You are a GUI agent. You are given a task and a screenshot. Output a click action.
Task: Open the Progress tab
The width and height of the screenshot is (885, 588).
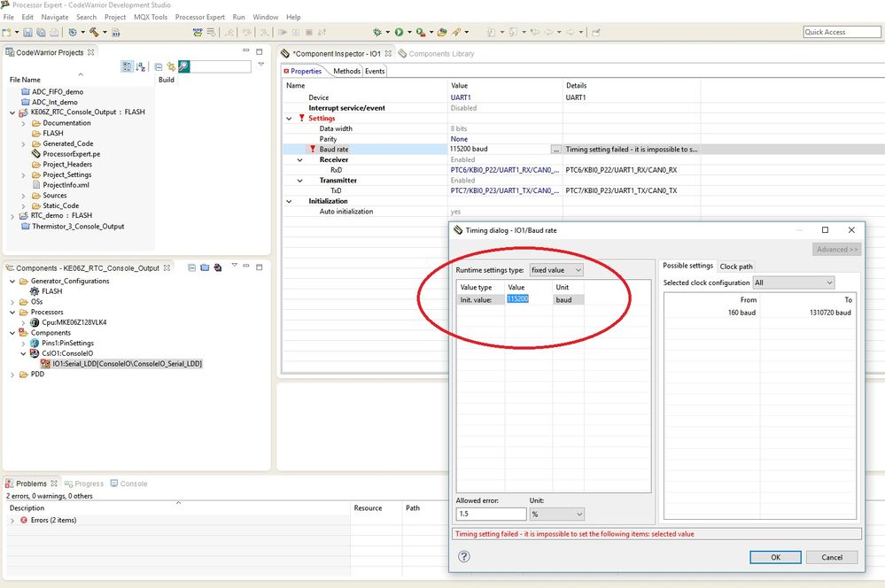[x=84, y=484]
